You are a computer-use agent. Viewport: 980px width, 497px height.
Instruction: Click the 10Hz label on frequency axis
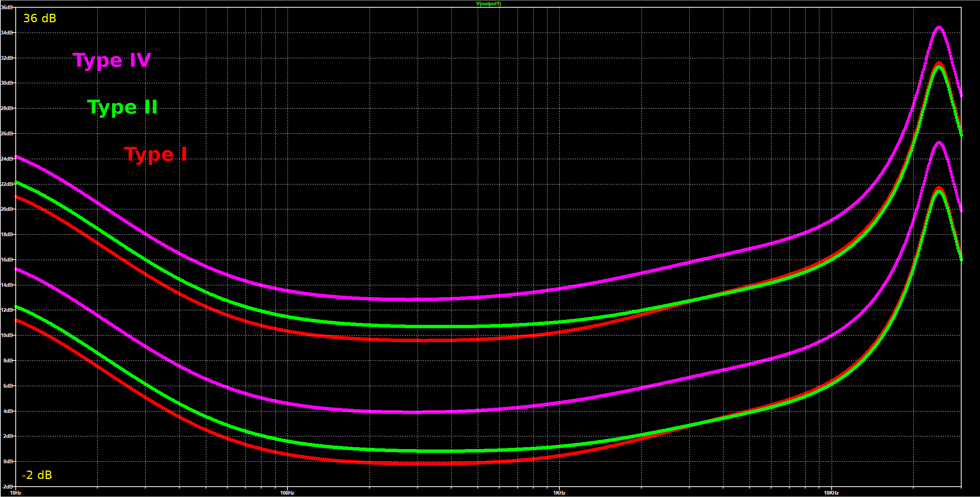click(x=15, y=493)
